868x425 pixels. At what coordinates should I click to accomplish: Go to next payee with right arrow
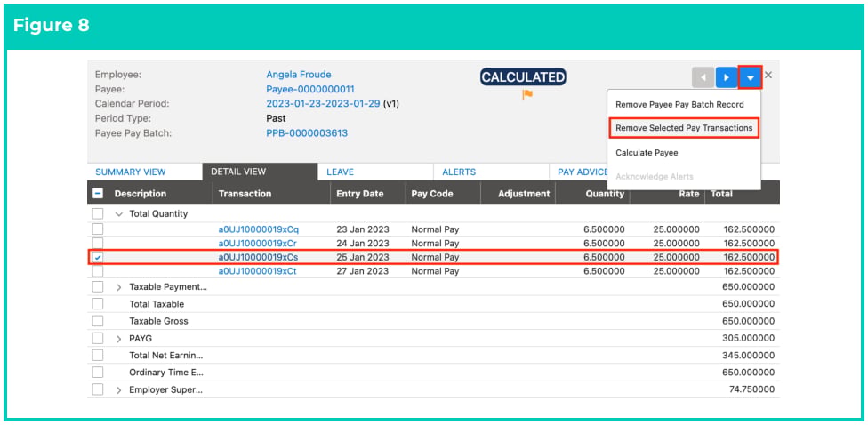(727, 77)
